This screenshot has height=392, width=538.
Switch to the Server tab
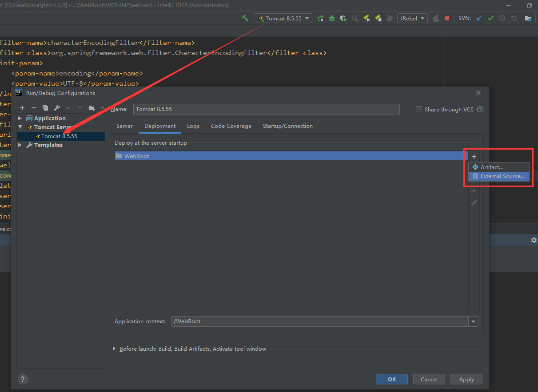click(124, 126)
